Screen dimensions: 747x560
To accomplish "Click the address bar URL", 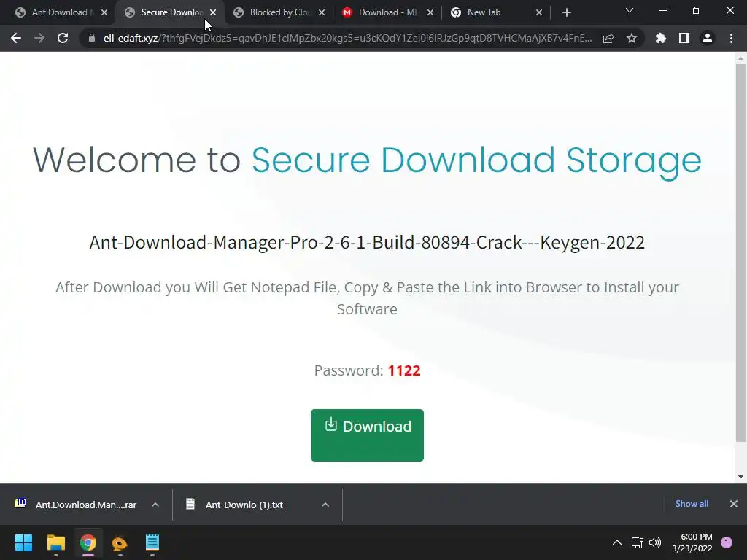I will (x=348, y=38).
